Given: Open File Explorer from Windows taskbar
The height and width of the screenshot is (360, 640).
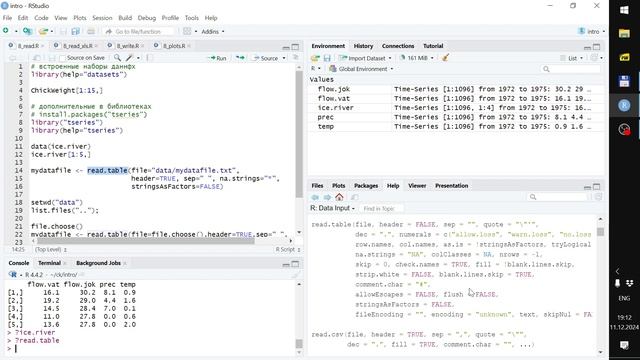Looking at the screenshot, I should pos(624,34).
